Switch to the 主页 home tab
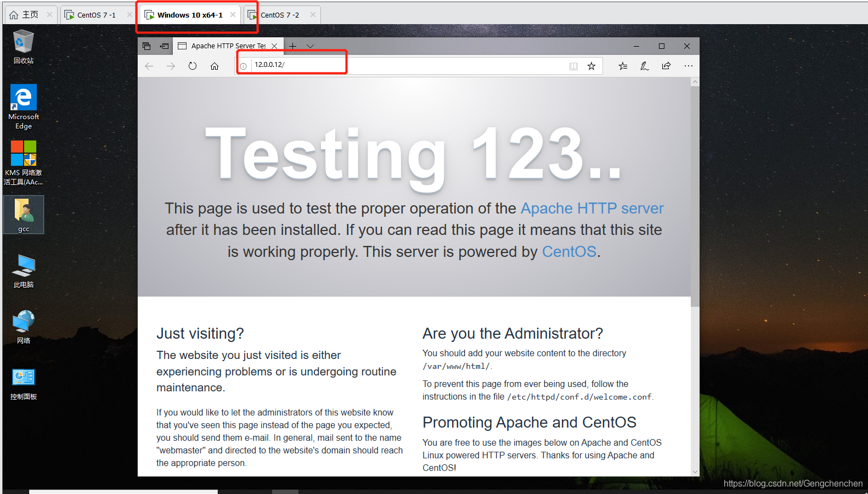This screenshot has height=494, width=868. [30, 15]
